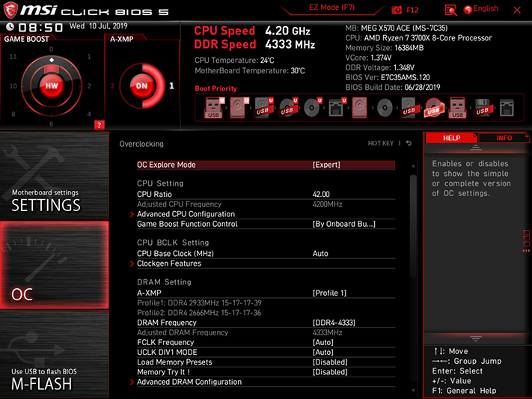Open the red question mark Game Boost help

(x=99, y=125)
